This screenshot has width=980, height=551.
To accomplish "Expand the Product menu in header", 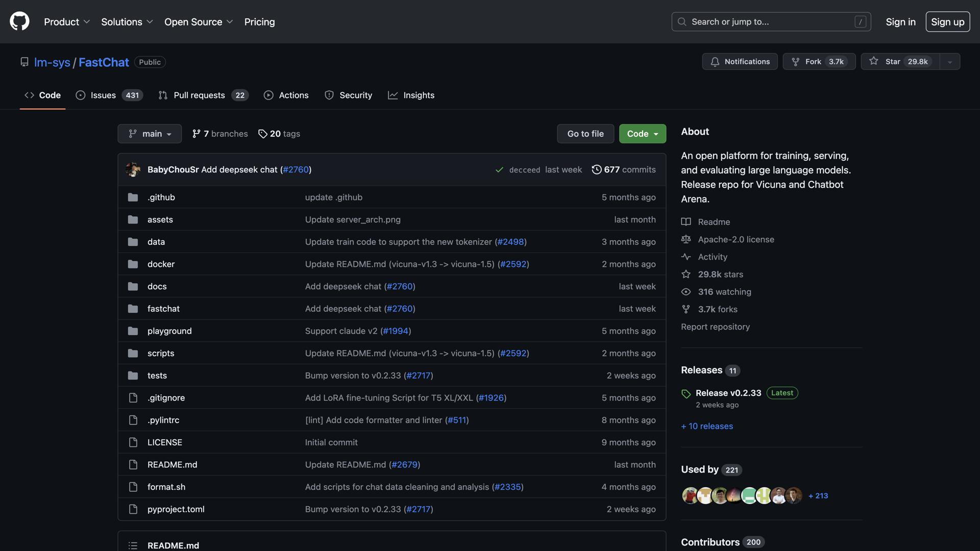I will (67, 22).
